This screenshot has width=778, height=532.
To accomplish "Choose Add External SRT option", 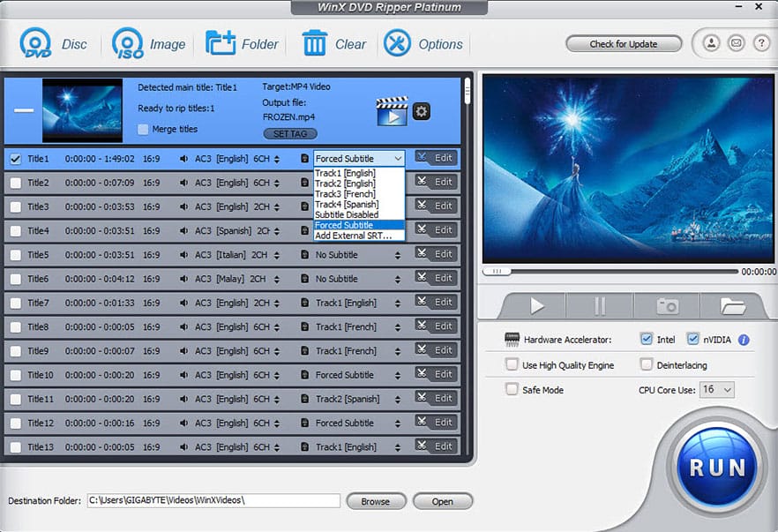I will [x=354, y=236].
